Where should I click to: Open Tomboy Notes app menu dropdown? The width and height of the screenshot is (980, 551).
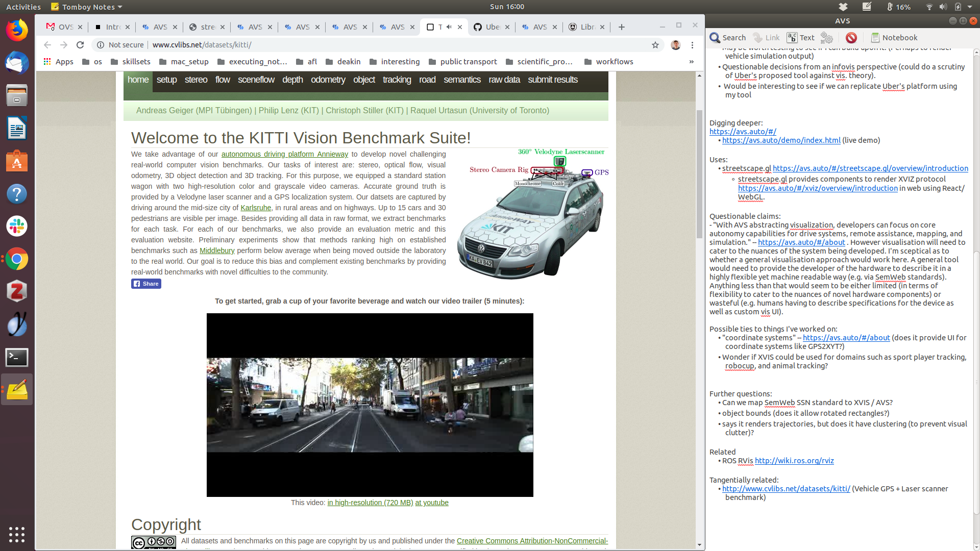coord(87,7)
